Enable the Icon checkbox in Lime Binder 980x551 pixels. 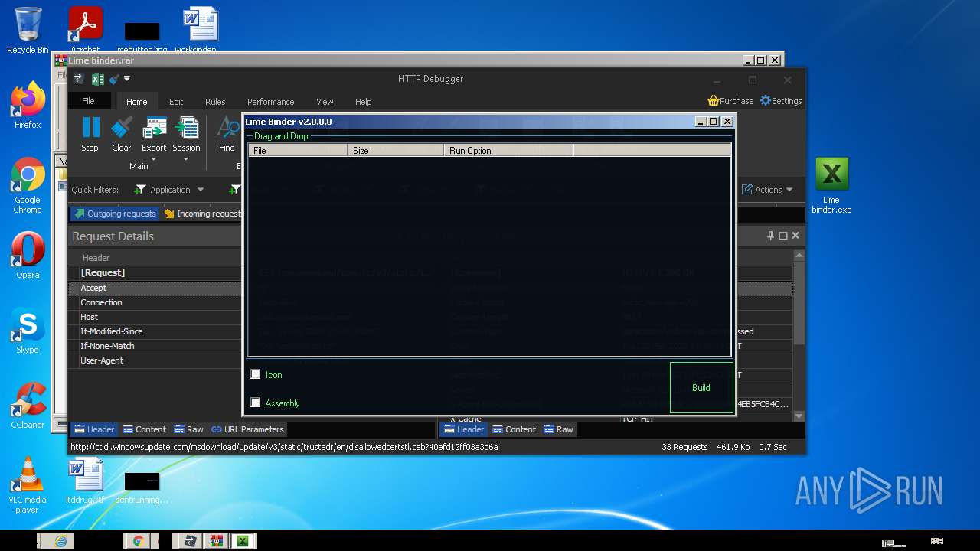pos(256,374)
